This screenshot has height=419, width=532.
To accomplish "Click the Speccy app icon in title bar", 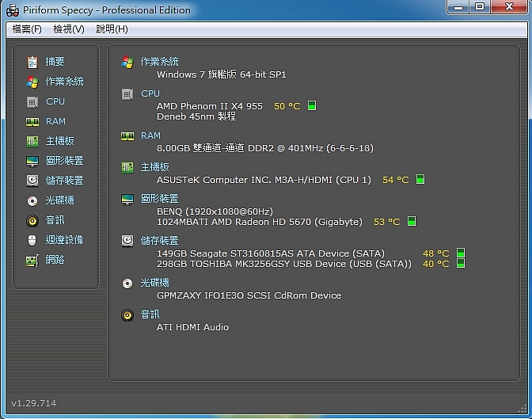I will pos(13,10).
